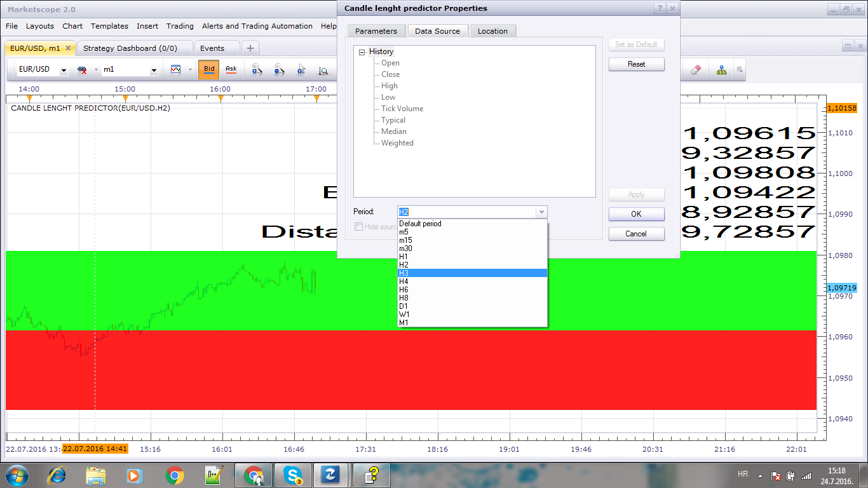Choose D1 from the period list
The image size is (868, 488).
pyautogui.click(x=472, y=306)
